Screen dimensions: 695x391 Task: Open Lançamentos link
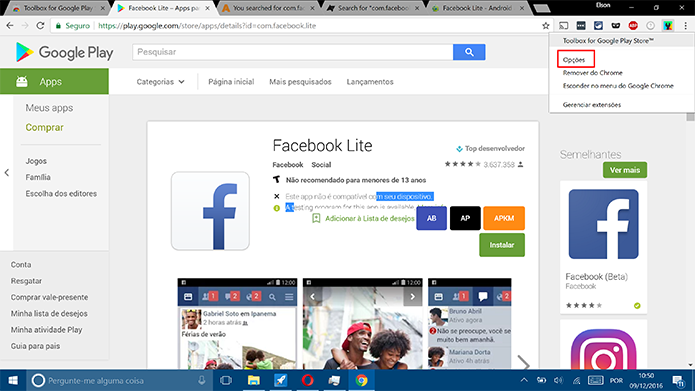[x=370, y=82]
